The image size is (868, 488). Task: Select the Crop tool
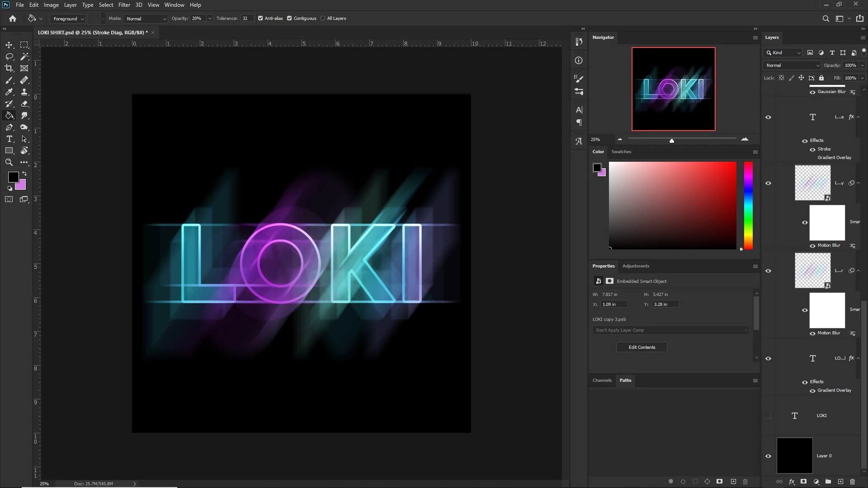(9, 68)
